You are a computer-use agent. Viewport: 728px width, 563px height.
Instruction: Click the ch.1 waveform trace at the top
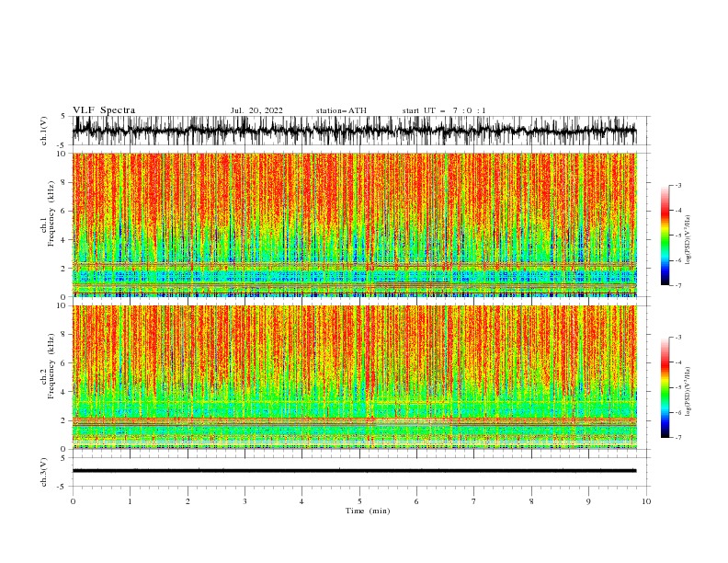[x=354, y=131]
